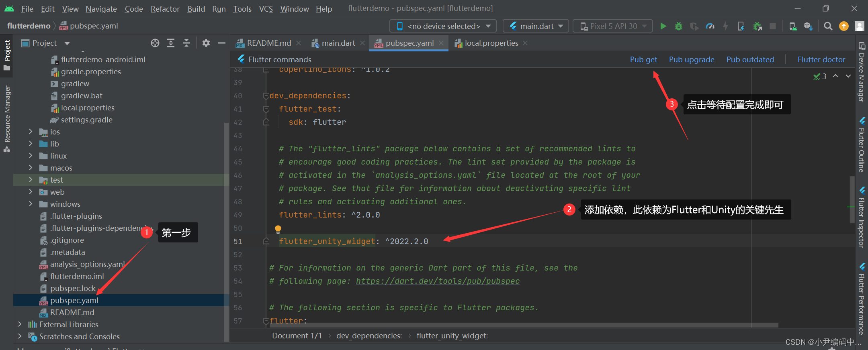The height and width of the screenshot is (350, 868).
Task: Open the Flutter Inspector side tab
Action: pyautogui.click(x=862, y=217)
